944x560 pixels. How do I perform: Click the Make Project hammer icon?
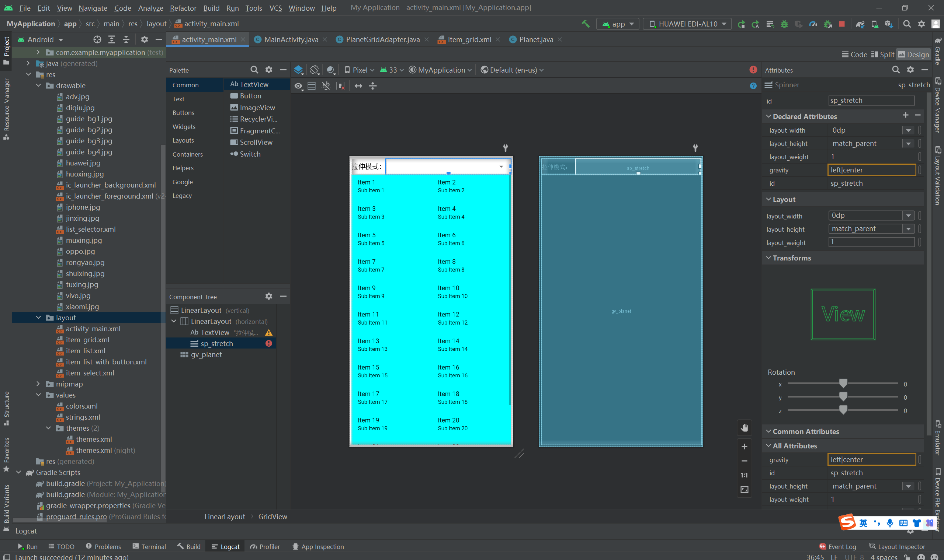[x=585, y=24]
